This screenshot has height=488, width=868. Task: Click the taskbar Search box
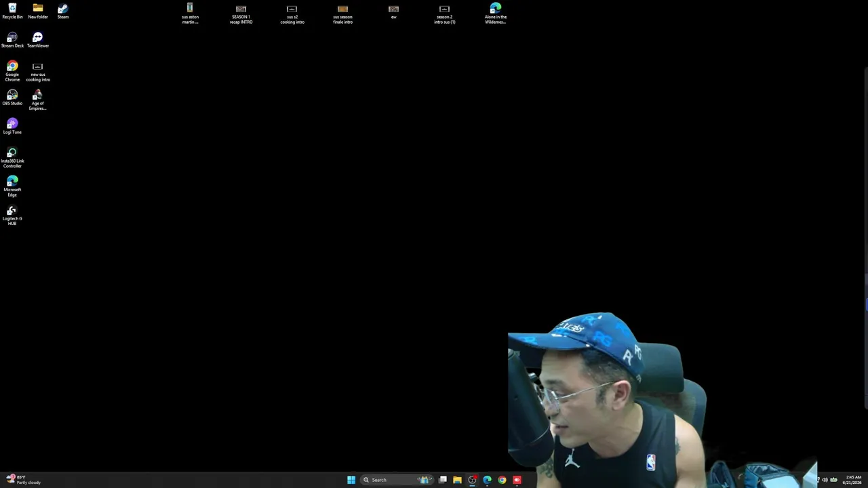tap(396, 480)
